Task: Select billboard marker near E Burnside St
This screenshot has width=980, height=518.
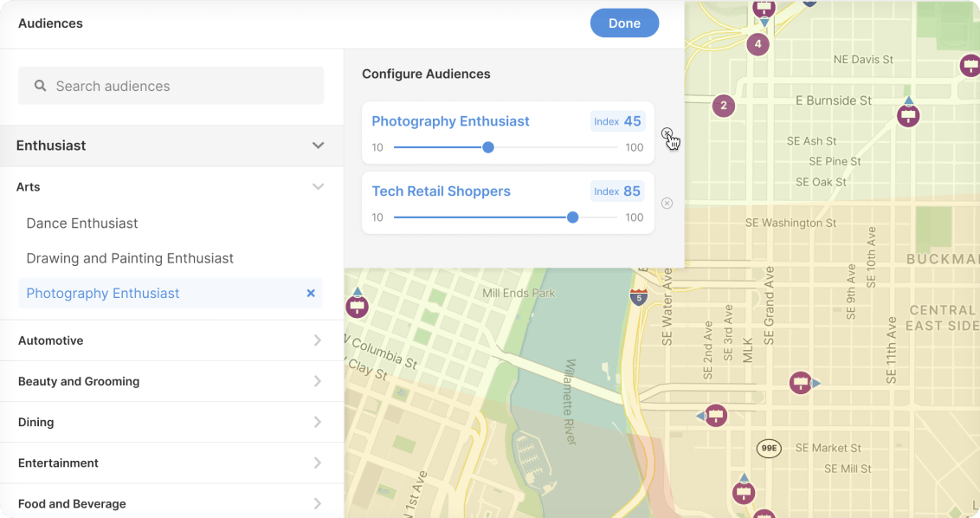Action: click(x=907, y=114)
